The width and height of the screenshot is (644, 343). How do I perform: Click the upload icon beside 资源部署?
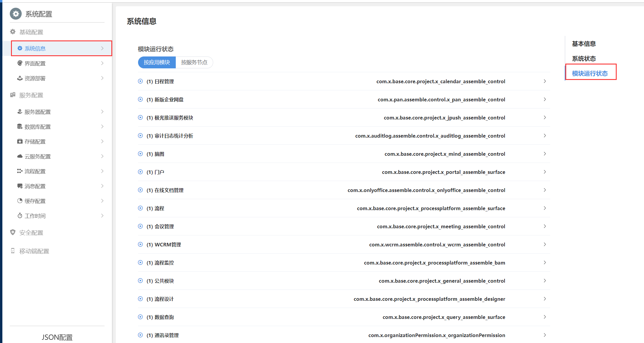click(20, 78)
